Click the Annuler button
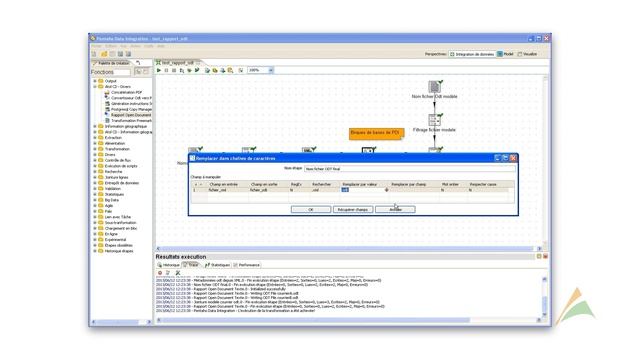The height and width of the screenshot is (360, 640). (395, 209)
